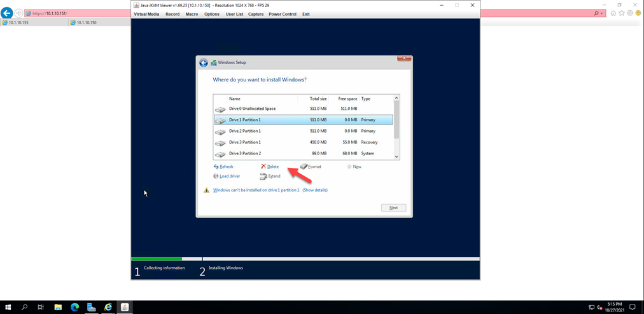Click the Refresh link

pyautogui.click(x=227, y=167)
